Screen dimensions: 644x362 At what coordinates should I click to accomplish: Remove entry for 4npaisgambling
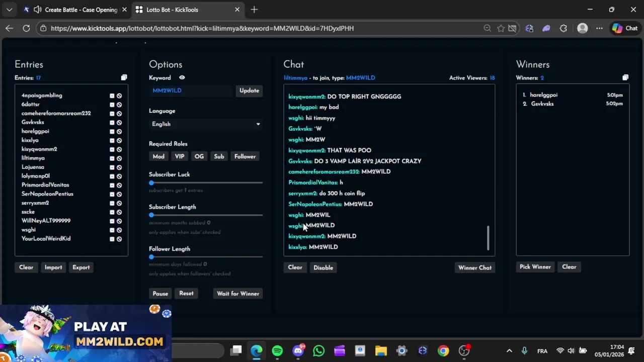tap(112, 96)
